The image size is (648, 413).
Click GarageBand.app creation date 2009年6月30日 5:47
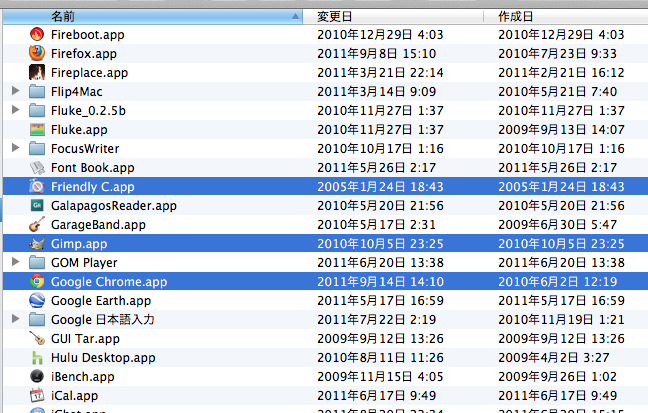coord(557,225)
